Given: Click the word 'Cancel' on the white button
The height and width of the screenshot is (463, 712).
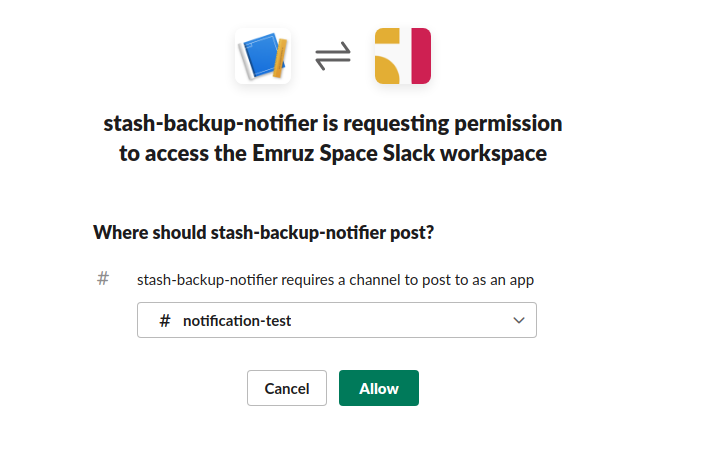Looking at the screenshot, I should pos(287,389).
